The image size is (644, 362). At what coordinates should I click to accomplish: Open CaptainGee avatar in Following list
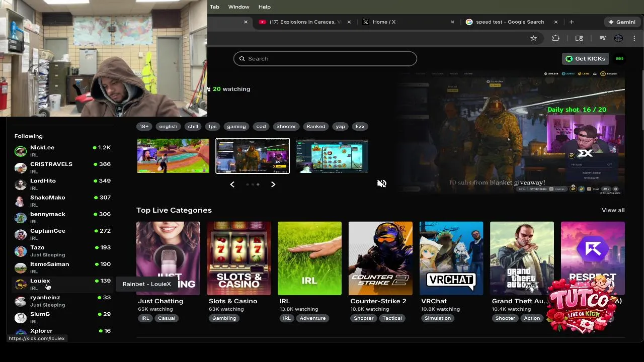[21, 234]
